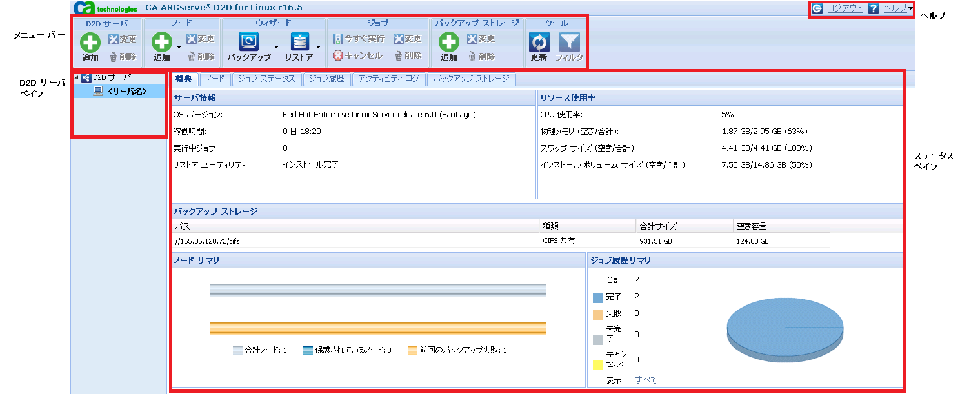
Task: Click the 124.88 GB free space cell
Action: pos(752,241)
